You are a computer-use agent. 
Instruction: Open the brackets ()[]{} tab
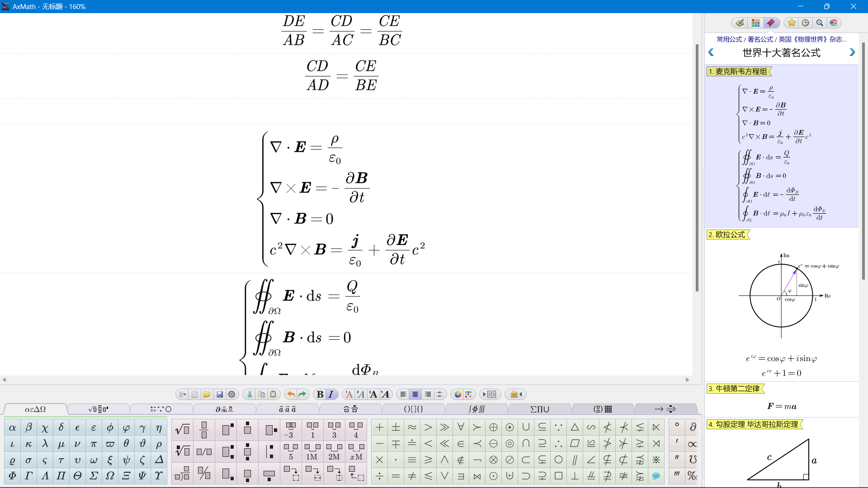pos(413,409)
